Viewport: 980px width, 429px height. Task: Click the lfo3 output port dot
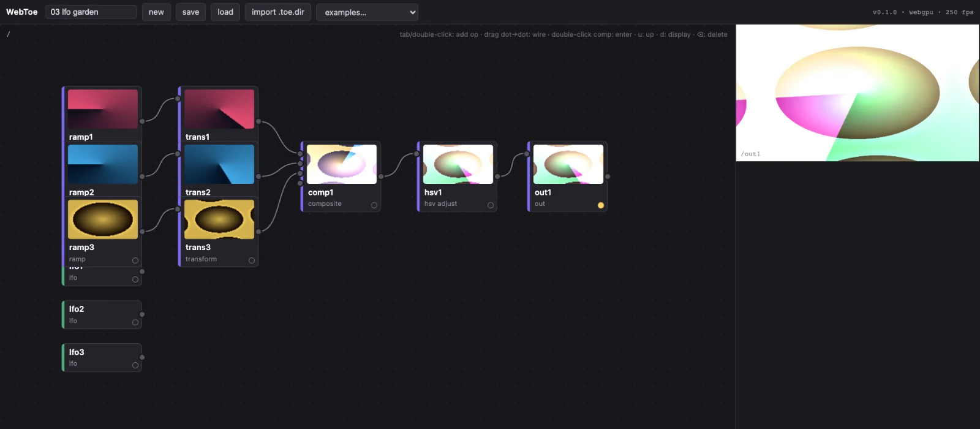coord(142,357)
